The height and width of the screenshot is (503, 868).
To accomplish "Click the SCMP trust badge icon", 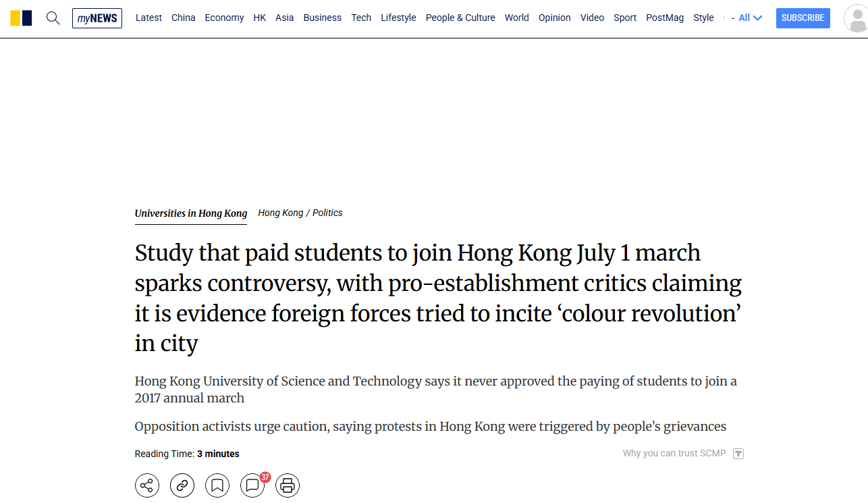I will point(738,454).
